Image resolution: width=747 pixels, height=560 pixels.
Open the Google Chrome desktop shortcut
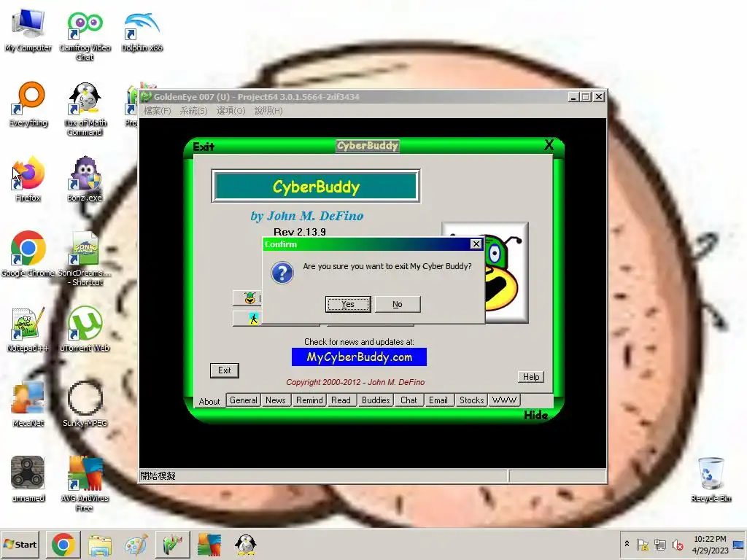(28, 254)
